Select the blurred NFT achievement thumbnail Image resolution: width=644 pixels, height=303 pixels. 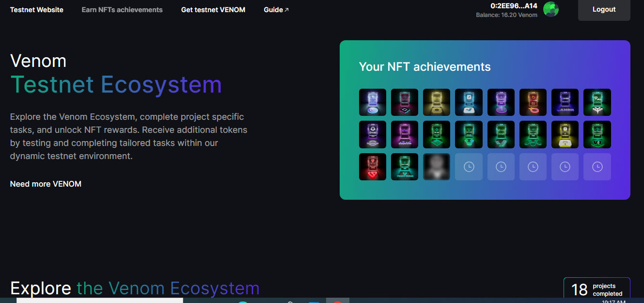(x=437, y=167)
